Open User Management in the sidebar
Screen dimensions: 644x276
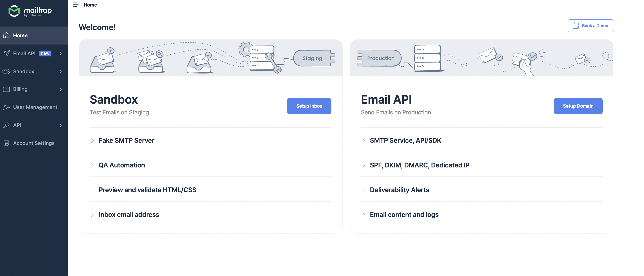(34, 107)
